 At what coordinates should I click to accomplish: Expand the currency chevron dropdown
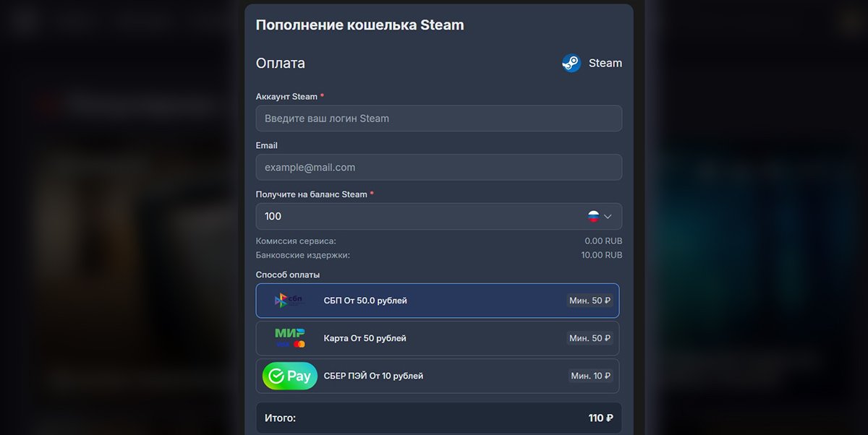[x=608, y=216]
